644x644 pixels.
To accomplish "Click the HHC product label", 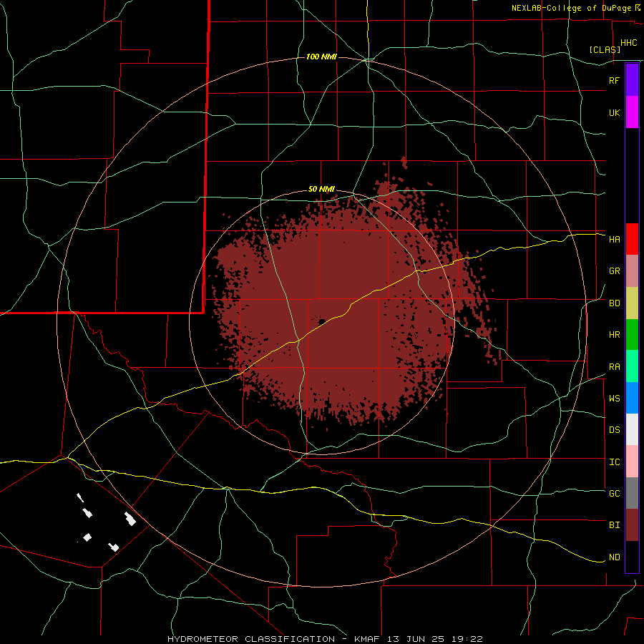I will coord(628,43).
